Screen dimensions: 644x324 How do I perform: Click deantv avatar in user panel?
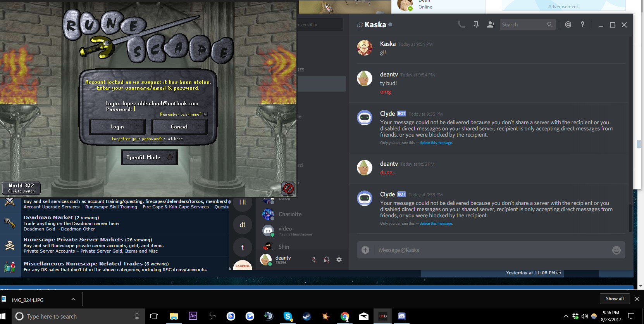266,260
